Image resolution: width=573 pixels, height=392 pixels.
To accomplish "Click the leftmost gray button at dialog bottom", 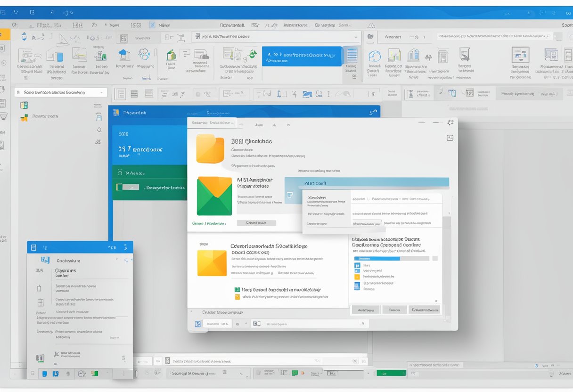I will point(366,310).
